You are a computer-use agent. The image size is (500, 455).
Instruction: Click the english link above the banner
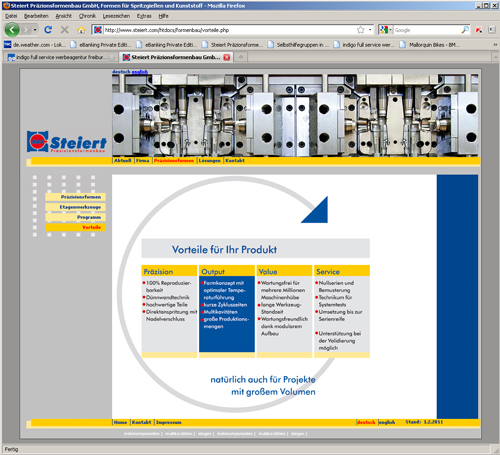tap(140, 71)
